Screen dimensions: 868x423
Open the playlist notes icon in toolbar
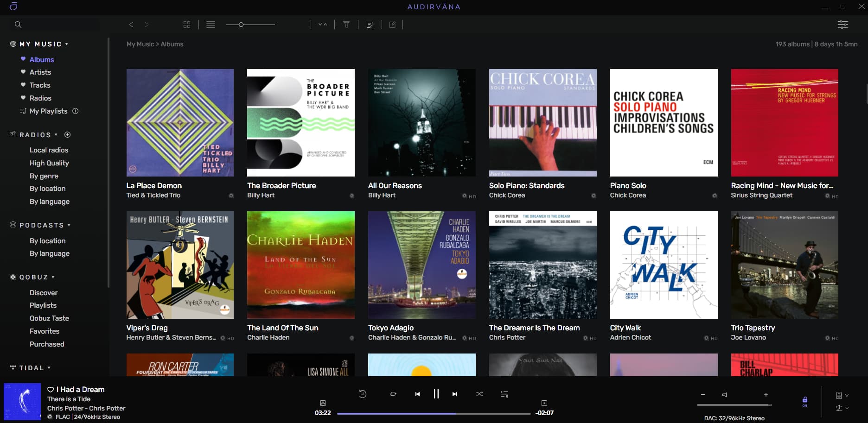[370, 25]
